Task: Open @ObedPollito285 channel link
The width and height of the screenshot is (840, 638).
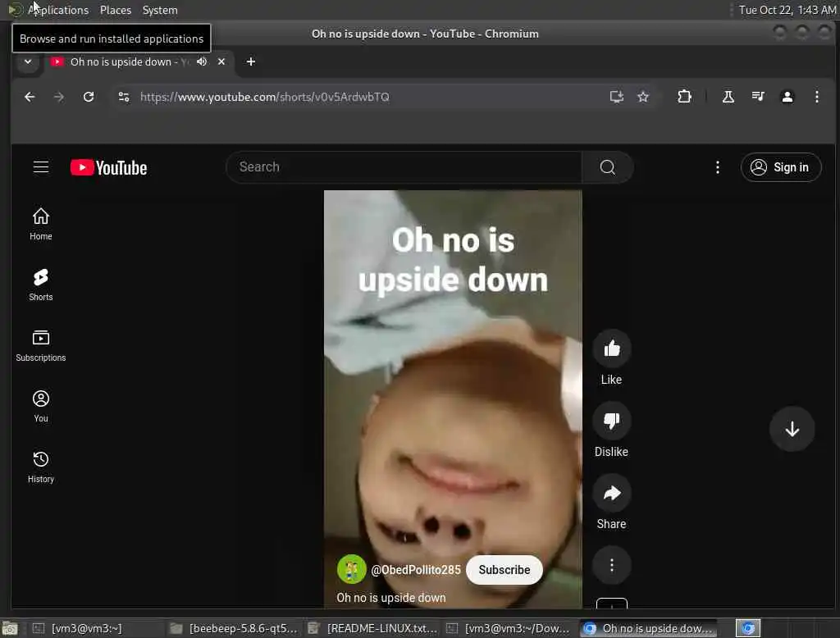Action: pos(416,570)
